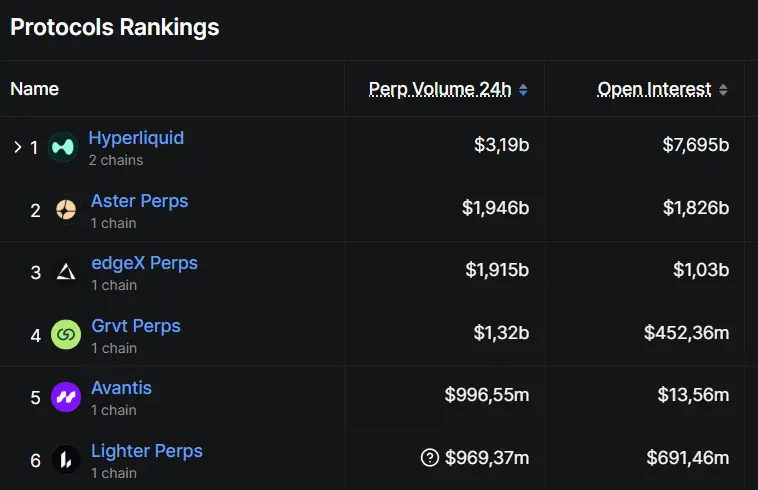Click the Name column header
Image resolution: width=758 pixels, height=490 pixels.
[34, 89]
